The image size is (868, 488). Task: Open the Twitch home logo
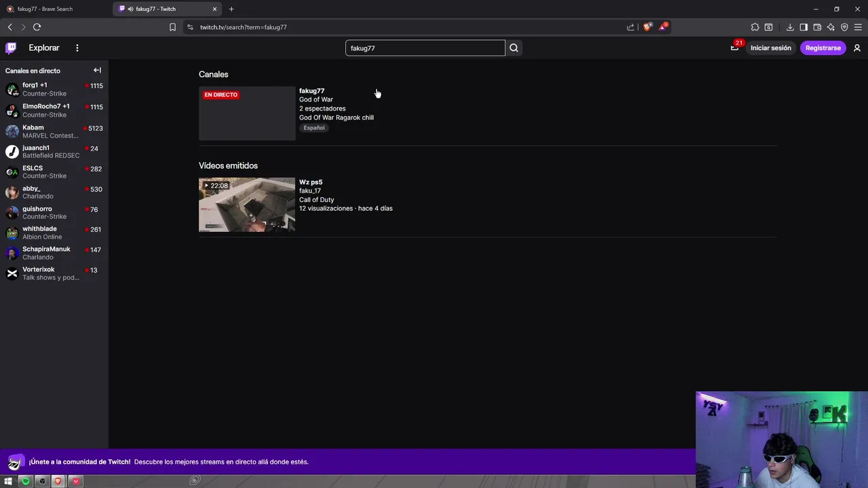pos(11,47)
